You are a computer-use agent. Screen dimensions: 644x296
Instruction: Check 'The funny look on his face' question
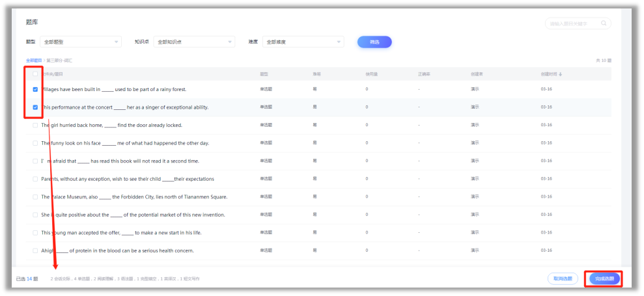35,143
